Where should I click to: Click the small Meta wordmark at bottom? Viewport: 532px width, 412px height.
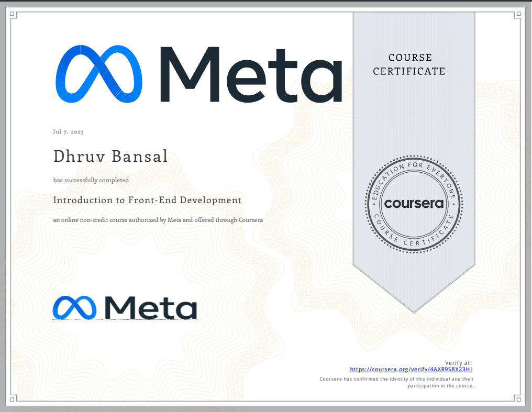(151, 307)
